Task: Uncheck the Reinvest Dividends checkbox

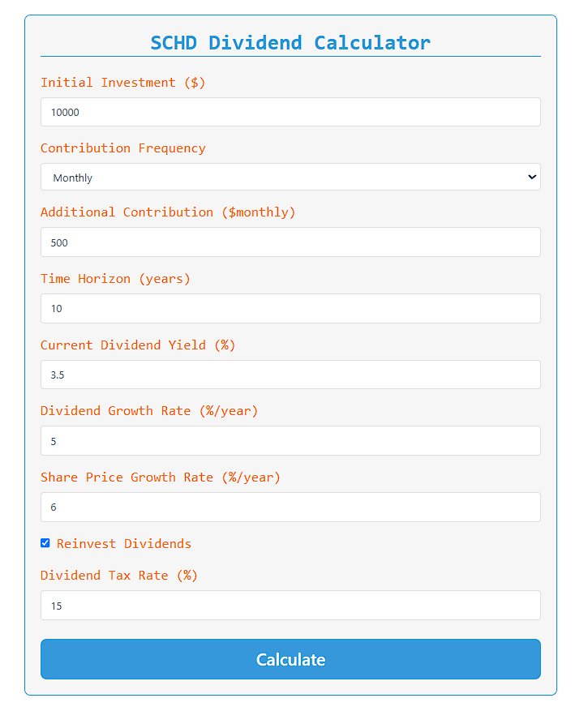Action: [x=45, y=543]
